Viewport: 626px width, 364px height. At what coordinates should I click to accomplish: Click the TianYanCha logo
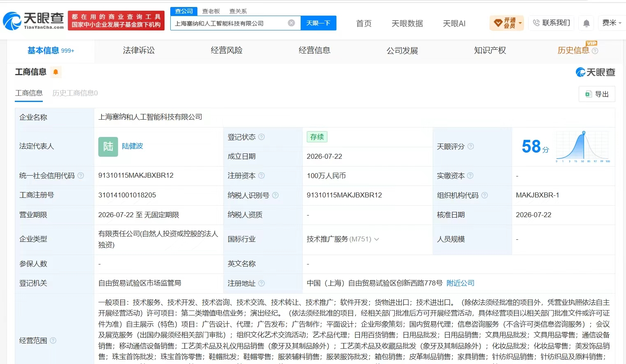[x=33, y=21]
